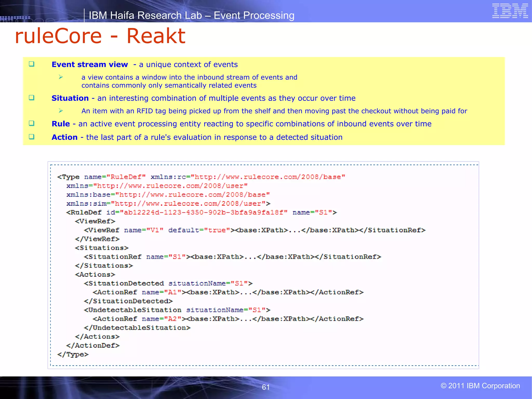Click code '<ViewRef name="V1" default="true">'
This screenshot has height=399, width=532.
pyautogui.click(x=159, y=230)
